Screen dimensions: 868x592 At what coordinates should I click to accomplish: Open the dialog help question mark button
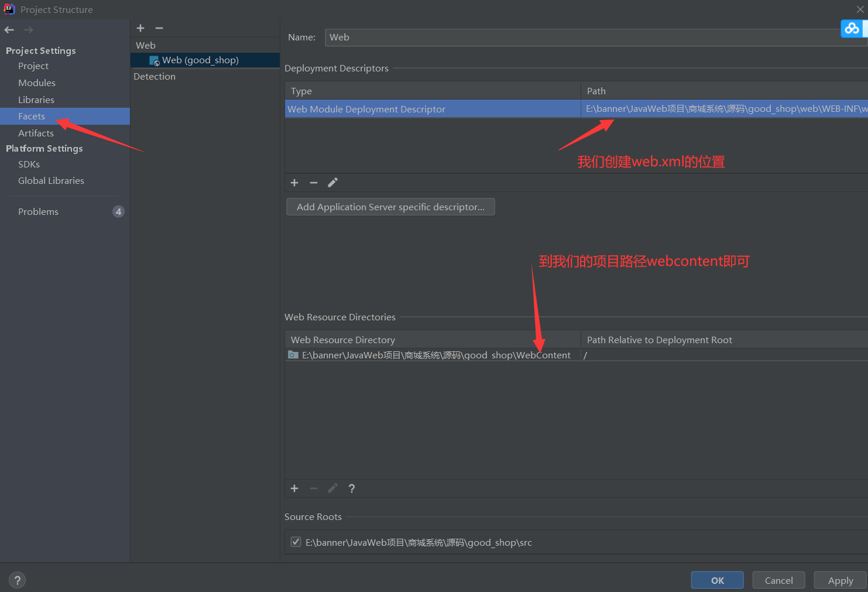(x=18, y=580)
